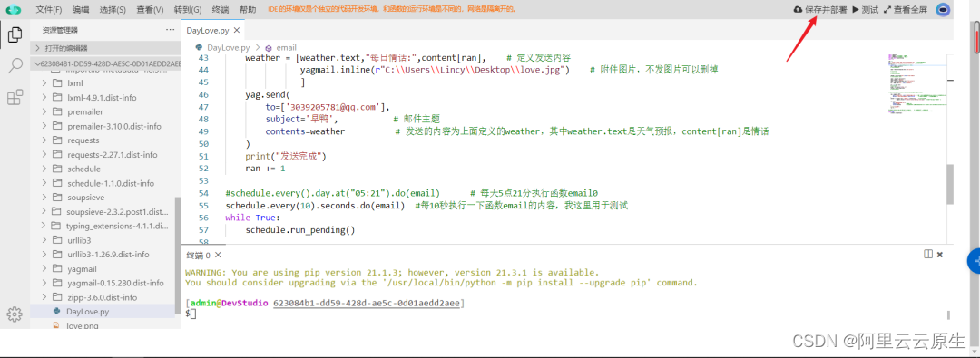The width and height of the screenshot is (980, 358).
Task: Open the Explorer view icon in the activity bar
Action: click(x=15, y=35)
